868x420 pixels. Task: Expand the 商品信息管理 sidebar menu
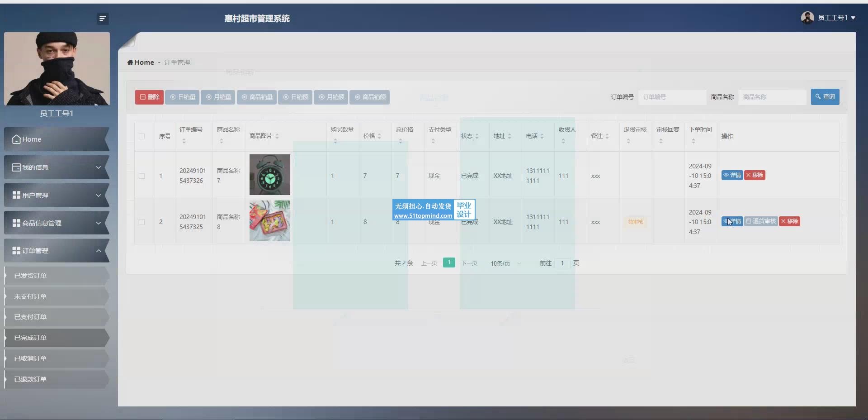(x=57, y=223)
